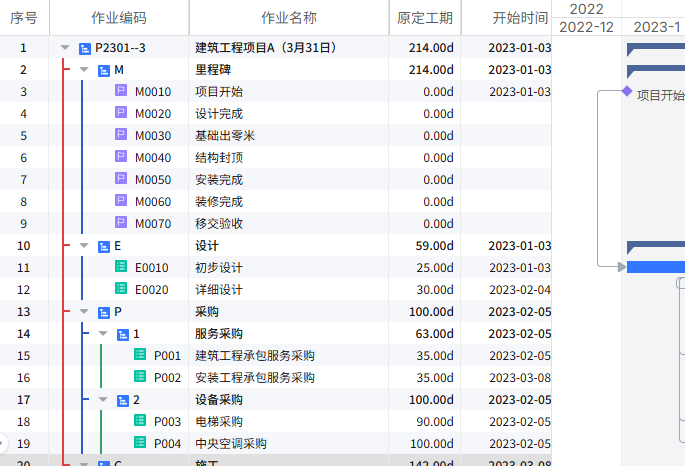
Task: Click the milestone icon for M0010
Action: (x=122, y=91)
